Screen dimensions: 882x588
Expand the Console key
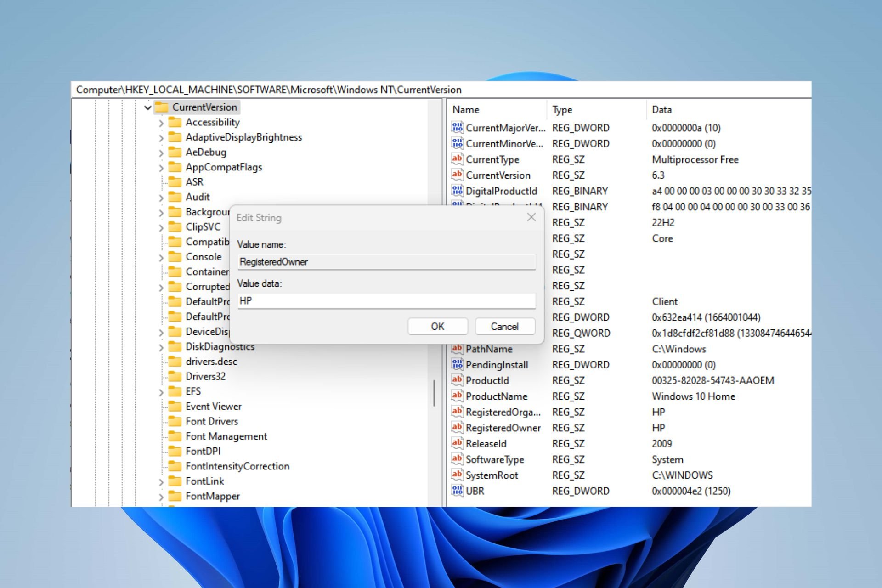pos(161,257)
